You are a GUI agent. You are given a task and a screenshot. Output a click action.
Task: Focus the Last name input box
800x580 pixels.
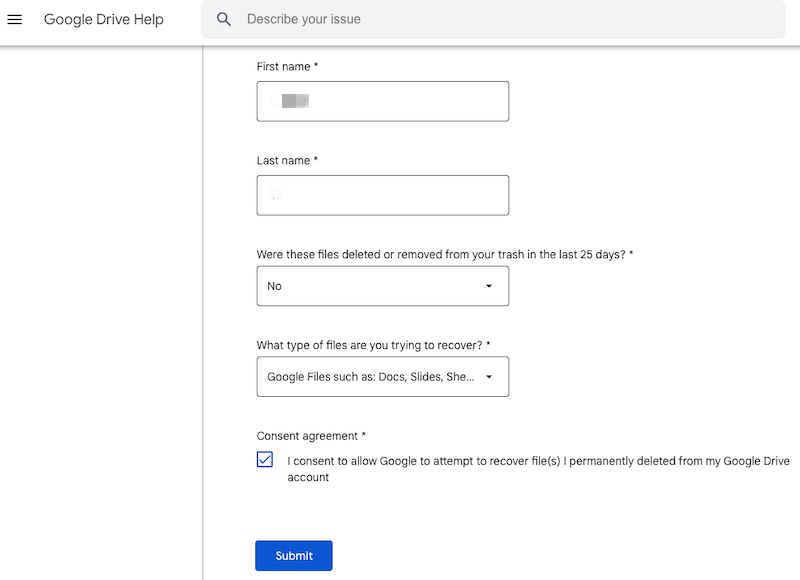click(x=383, y=195)
